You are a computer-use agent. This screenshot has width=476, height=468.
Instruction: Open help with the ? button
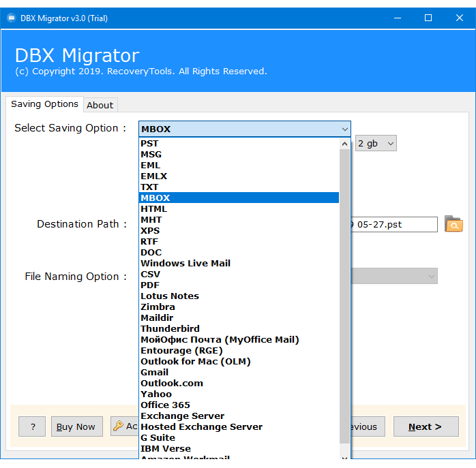click(32, 426)
